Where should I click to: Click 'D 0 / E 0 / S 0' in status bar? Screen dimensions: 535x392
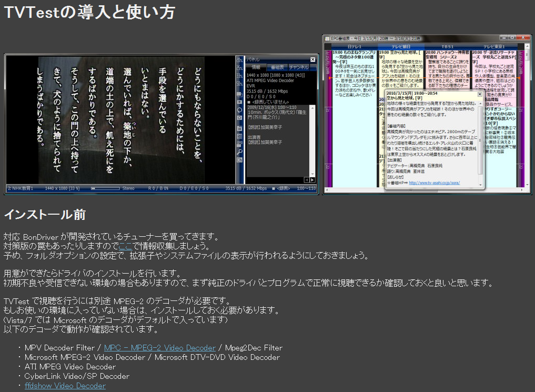(x=194, y=188)
